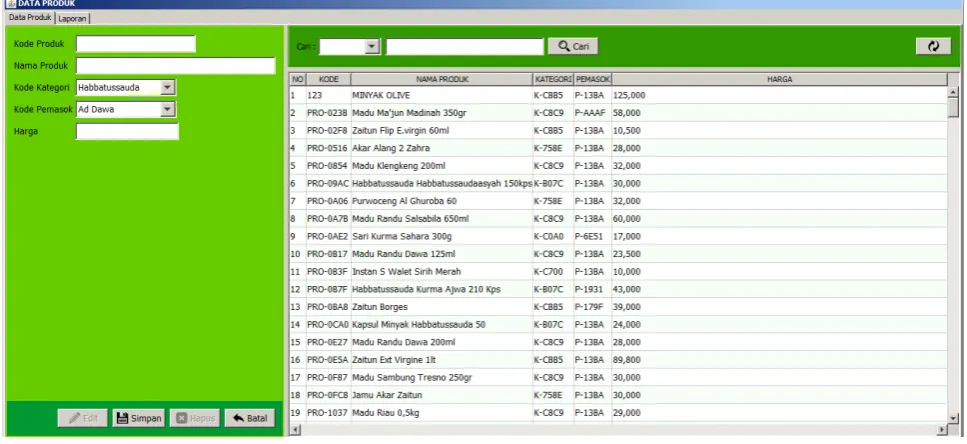Select Sari Kurma Sahara 300g row

[619, 236]
